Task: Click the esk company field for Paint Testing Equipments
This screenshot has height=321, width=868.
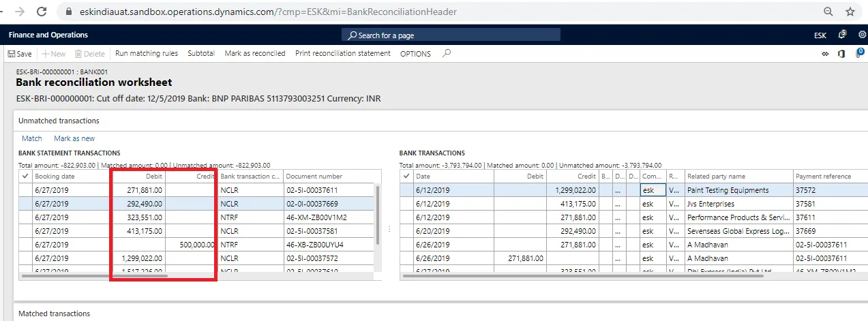Action: click(x=653, y=190)
